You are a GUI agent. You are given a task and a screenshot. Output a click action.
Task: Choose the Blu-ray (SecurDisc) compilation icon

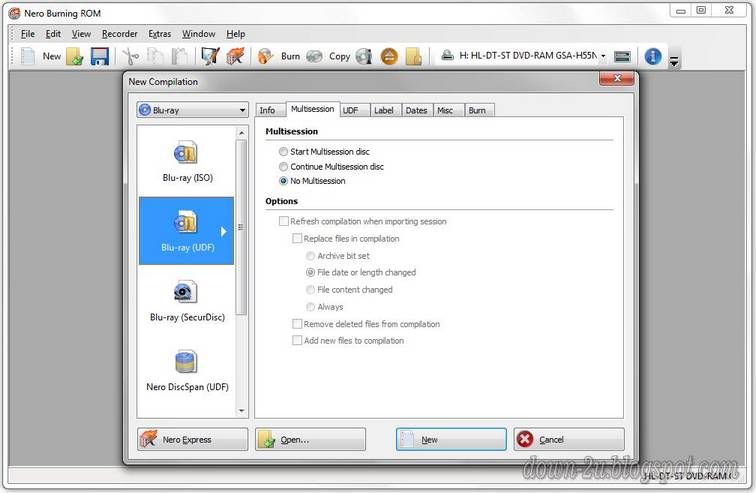[187, 301]
